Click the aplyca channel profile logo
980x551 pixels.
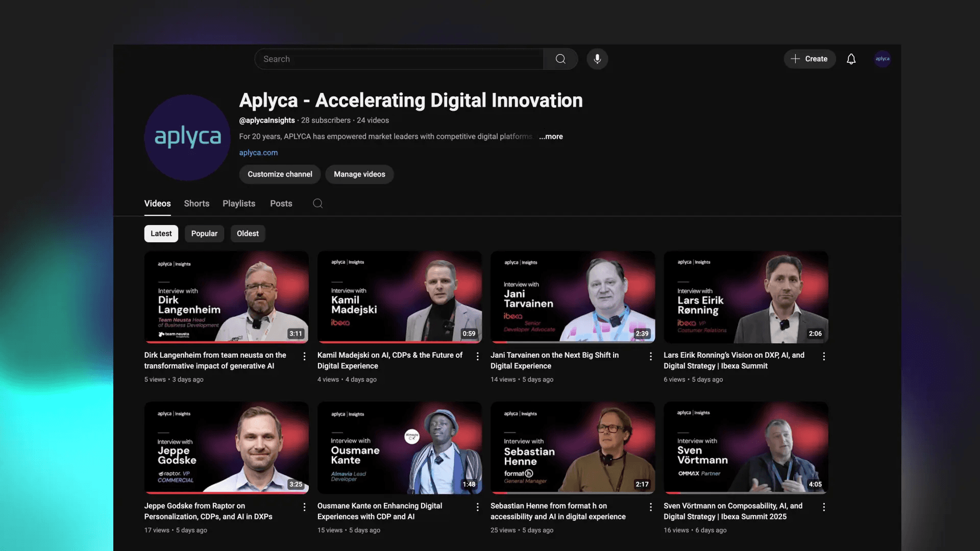[187, 138]
